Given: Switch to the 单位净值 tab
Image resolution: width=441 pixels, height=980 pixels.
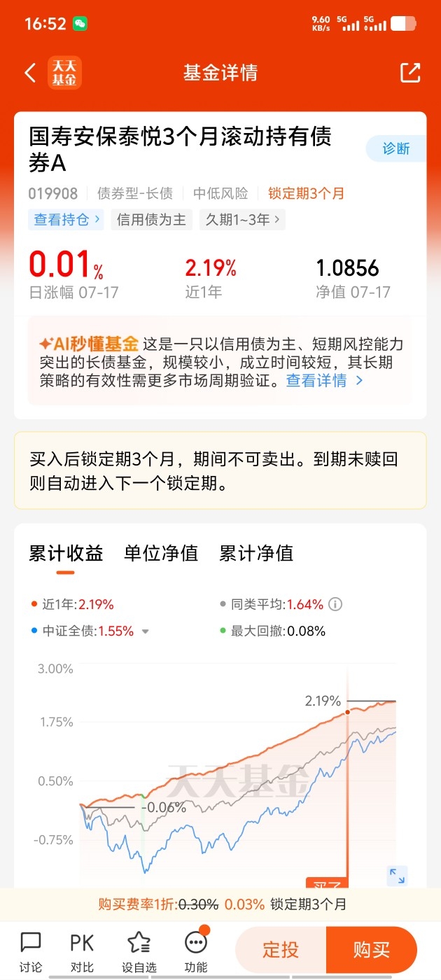Looking at the screenshot, I should point(161,554).
